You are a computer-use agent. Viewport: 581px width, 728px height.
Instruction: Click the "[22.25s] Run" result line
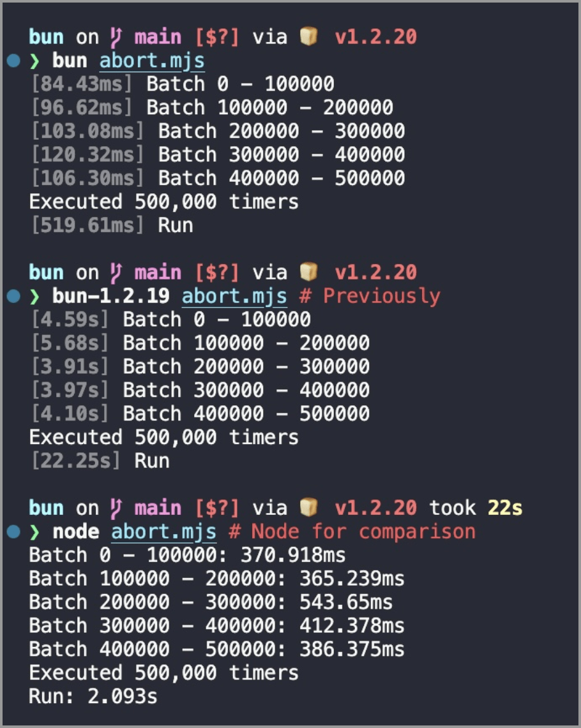[100, 461]
